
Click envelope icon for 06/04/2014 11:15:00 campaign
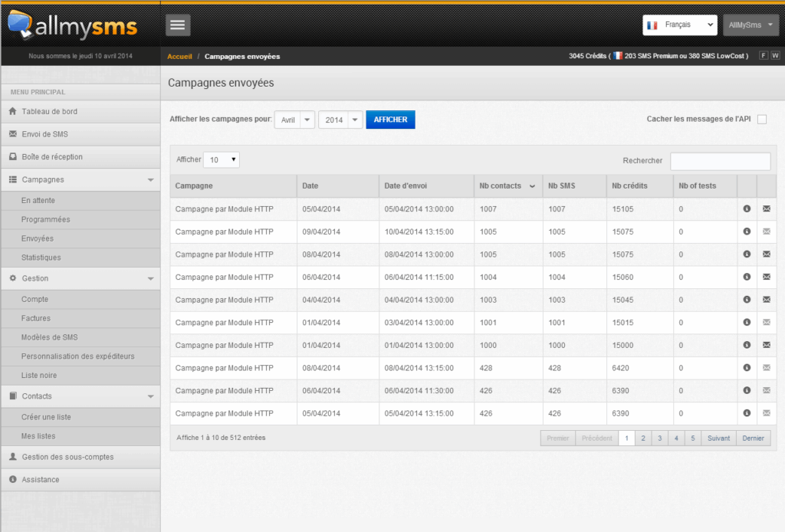[767, 277]
